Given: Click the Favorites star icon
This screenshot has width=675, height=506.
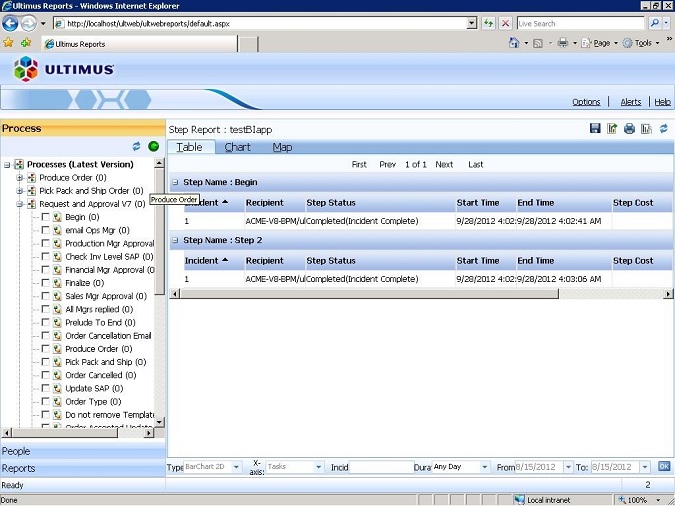Looking at the screenshot, I should (x=8, y=43).
